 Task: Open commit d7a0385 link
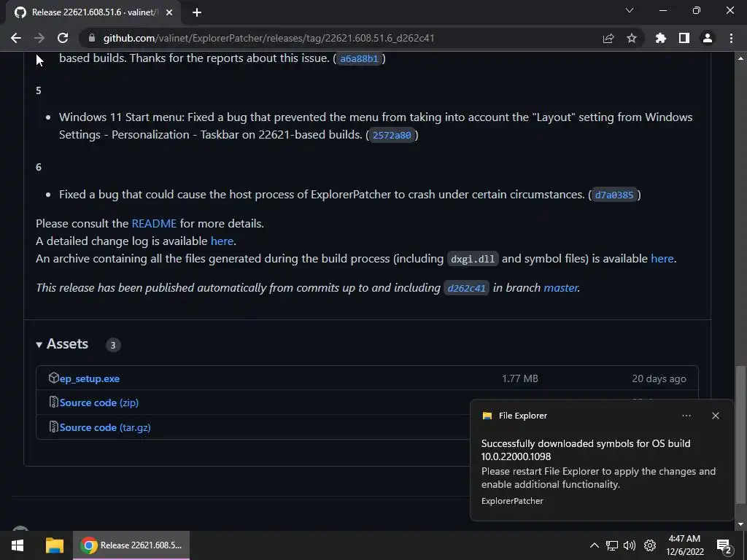pos(614,195)
